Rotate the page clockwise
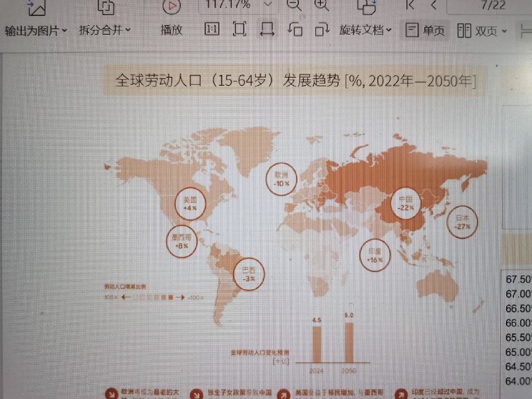The height and width of the screenshot is (399, 532). coord(322,29)
